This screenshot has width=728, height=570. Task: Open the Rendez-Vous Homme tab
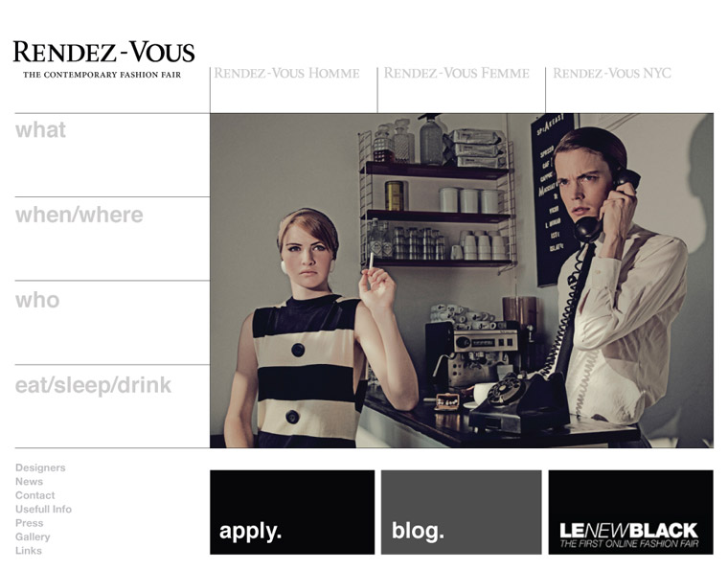coord(286,74)
